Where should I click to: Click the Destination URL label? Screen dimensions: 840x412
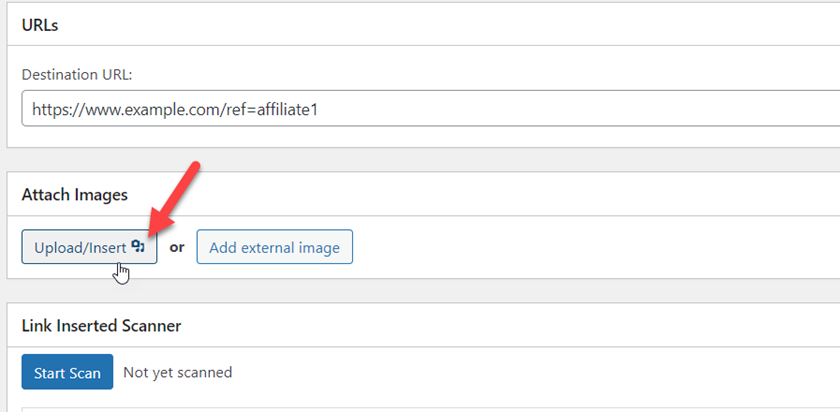coord(77,74)
